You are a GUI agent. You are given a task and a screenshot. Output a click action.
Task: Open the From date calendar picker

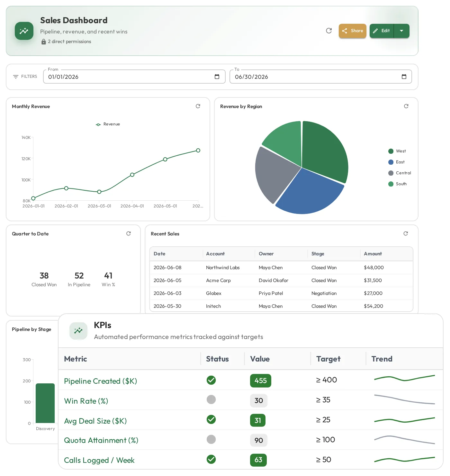[217, 77]
